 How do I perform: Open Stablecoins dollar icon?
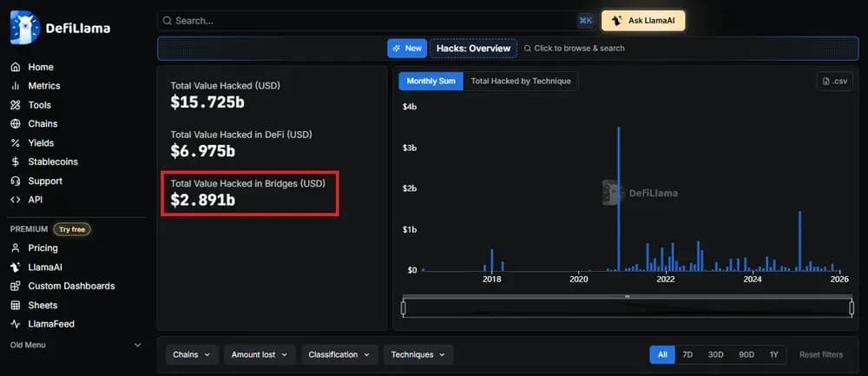coord(16,162)
